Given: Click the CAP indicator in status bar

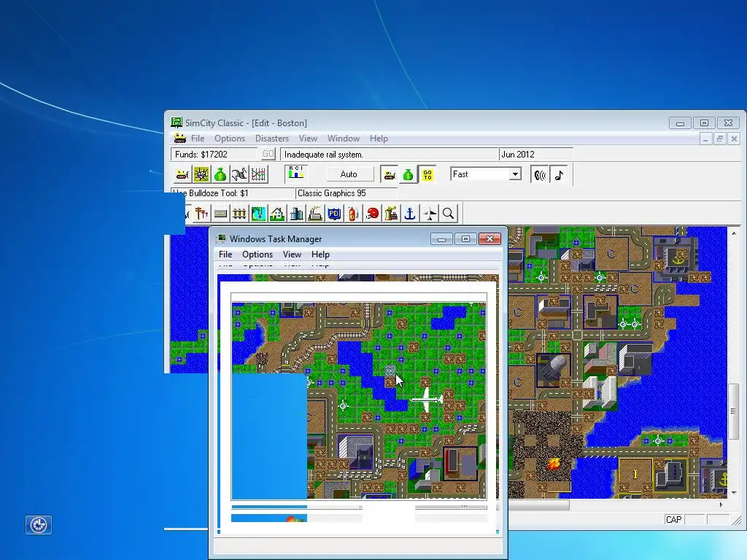Looking at the screenshot, I should 673,519.
